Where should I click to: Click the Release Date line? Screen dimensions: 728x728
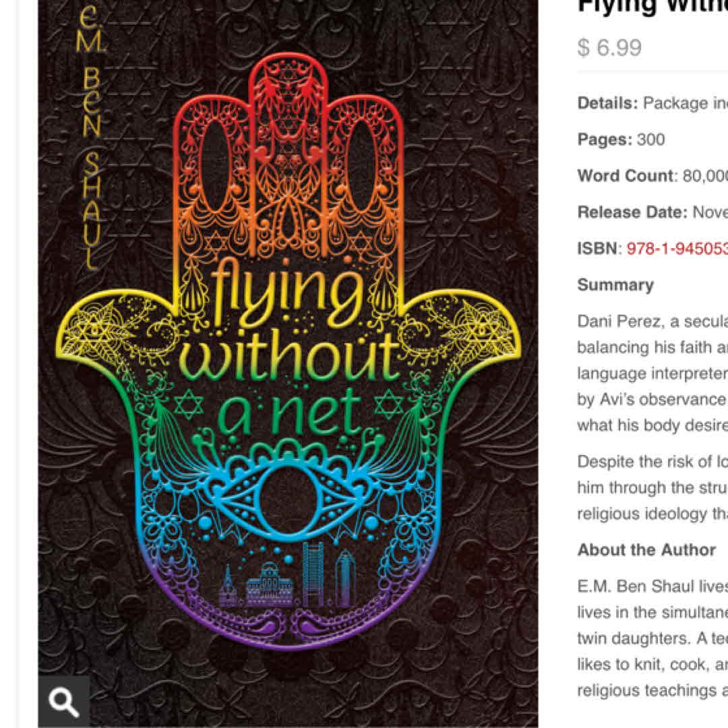[x=653, y=212]
